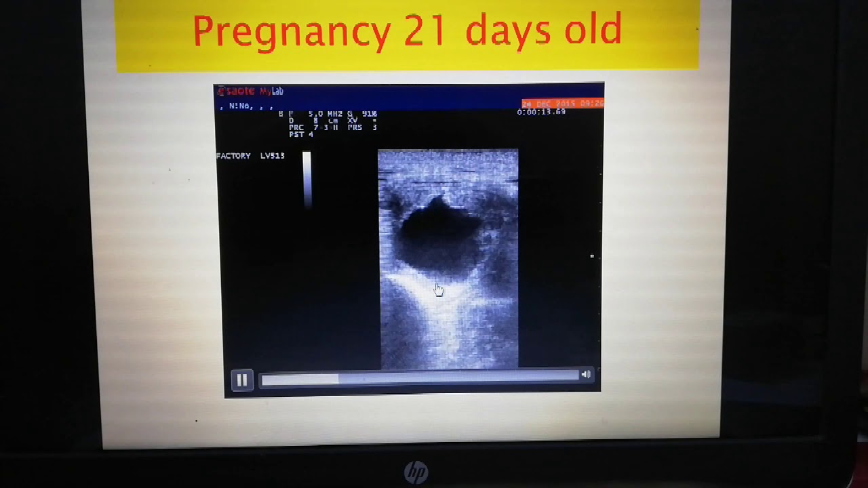Click the 0:00:13.69 timer text

[x=541, y=112]
